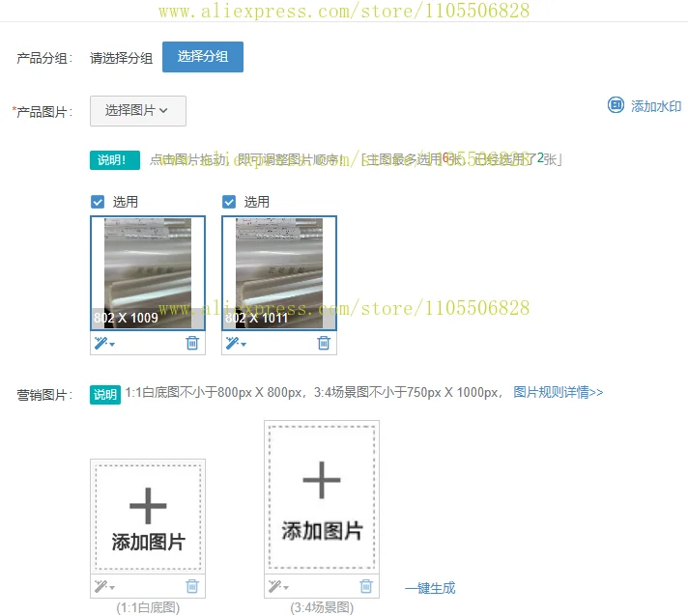Screen dimensions: 688x616
Task: Click the 添加水印 watermark icon
Action: [616, 105]
